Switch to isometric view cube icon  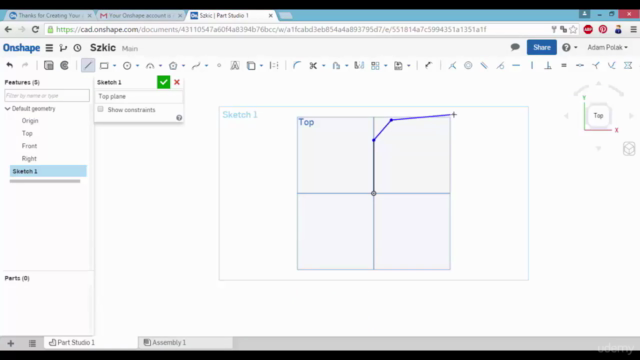[x=629, y=149]
